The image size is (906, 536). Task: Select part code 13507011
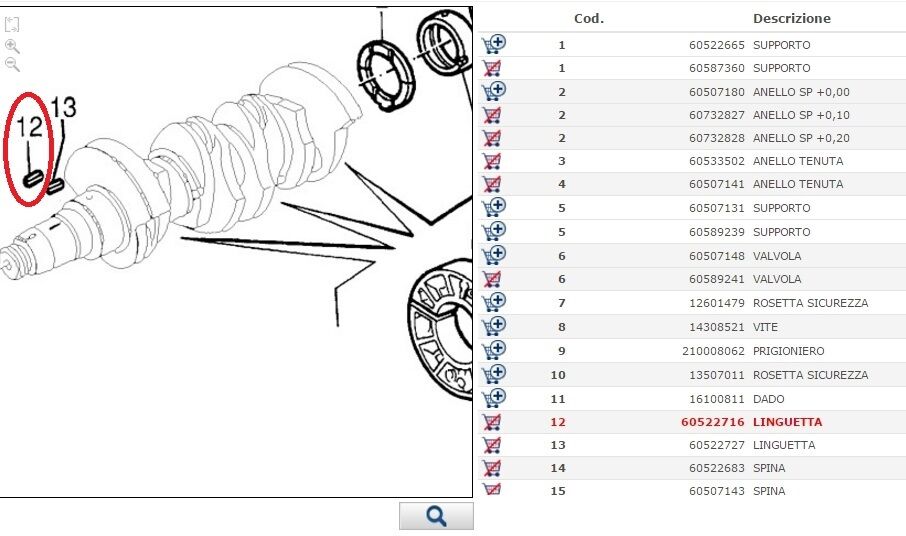click(x=716, y=375)
